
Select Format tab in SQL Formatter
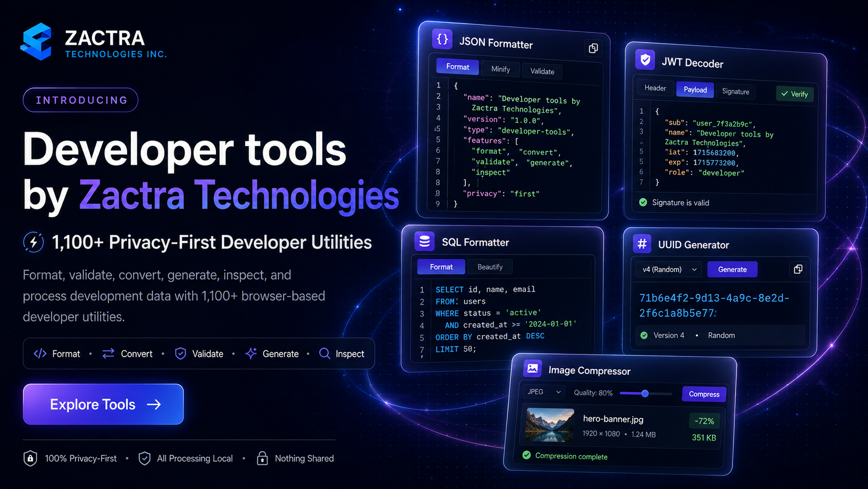click(x=441, y=267)
